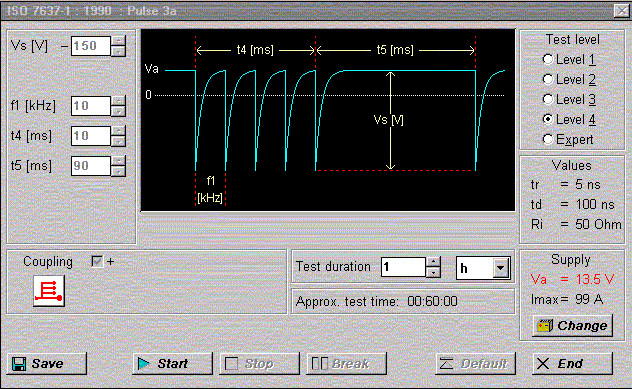Image resolution: width=632 pixels, height=389 pixels.
Task: Decrease test duration with down spinner
Action: (433, 272)
